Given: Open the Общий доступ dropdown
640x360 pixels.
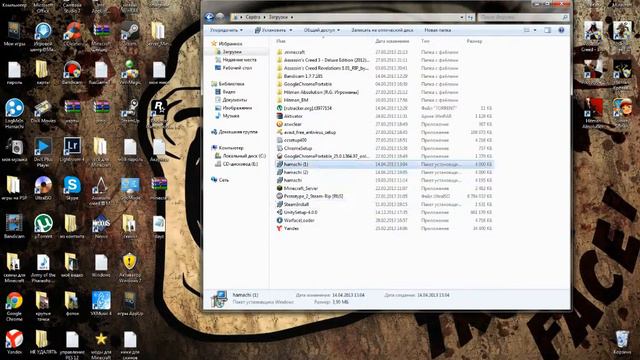Looking at the screenshot, I should (322, 30).
